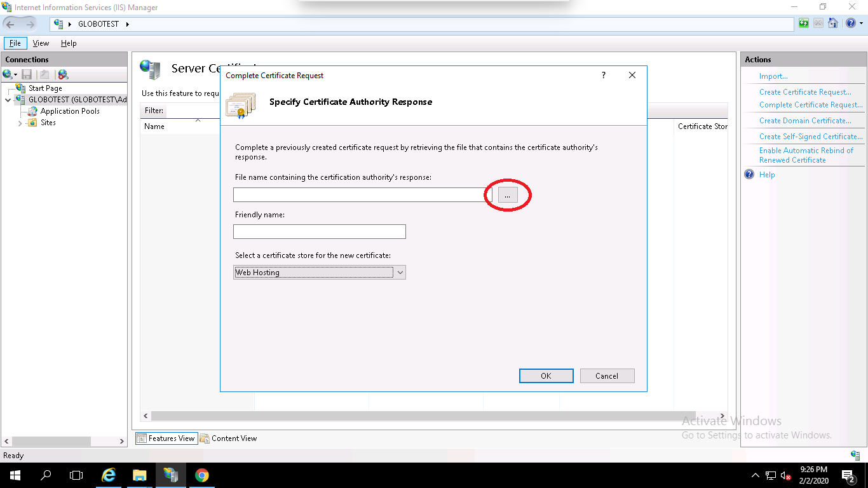Close the Complete Certificate Request dialog
The height and width of the screenshot is (488, 868).
[632, 75]
